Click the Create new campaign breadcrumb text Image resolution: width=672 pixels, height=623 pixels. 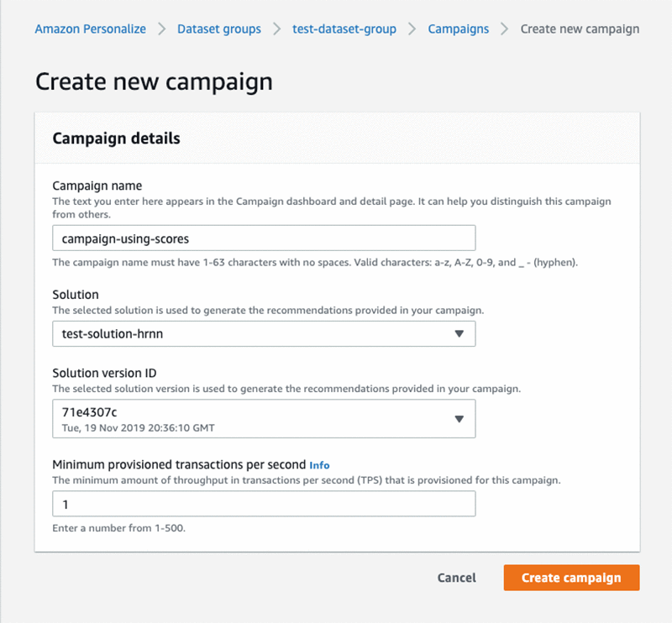pos(580,29)
